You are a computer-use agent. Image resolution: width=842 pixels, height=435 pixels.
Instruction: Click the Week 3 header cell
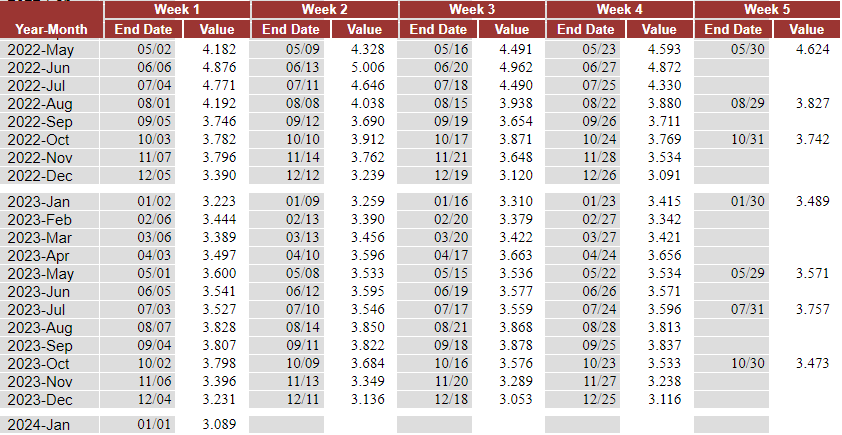click(472, 9)
